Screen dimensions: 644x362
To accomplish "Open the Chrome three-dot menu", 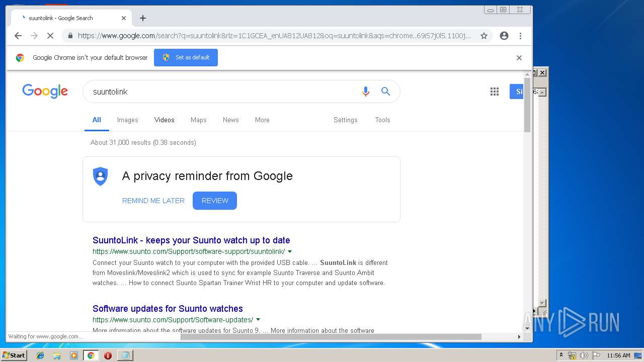I will 520,36.
